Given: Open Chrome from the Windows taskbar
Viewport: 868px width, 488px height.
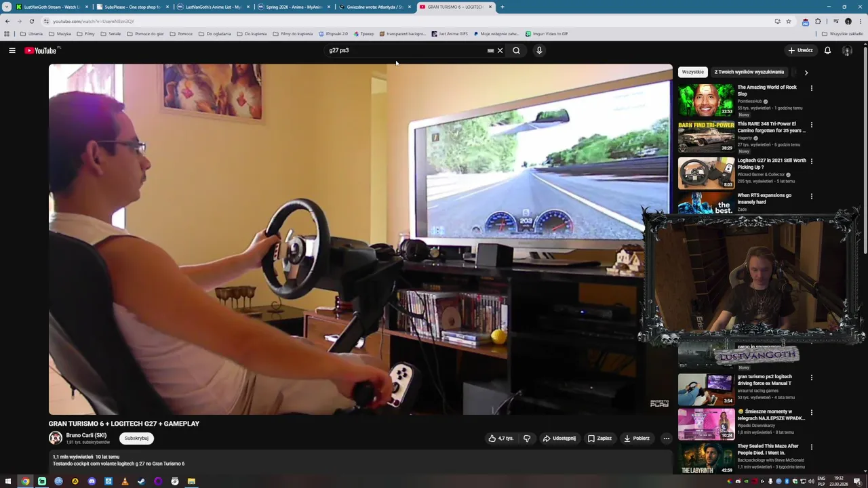Looking at the screenshot, I should coord(25,481).
